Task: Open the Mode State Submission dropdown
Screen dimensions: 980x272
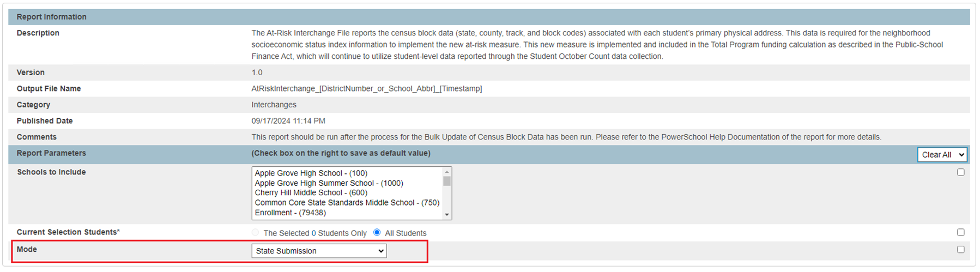Action: click(x=319, y=251)
